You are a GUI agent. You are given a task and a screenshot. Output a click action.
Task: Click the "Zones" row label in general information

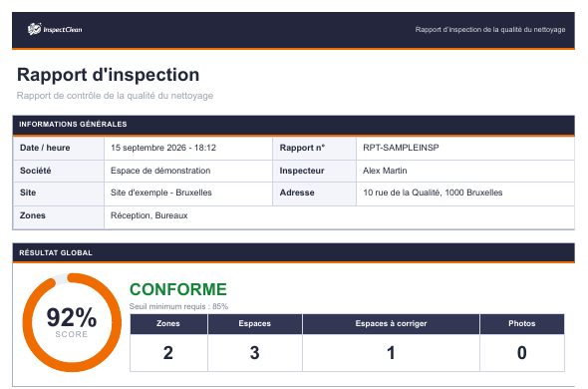(59, 217)
